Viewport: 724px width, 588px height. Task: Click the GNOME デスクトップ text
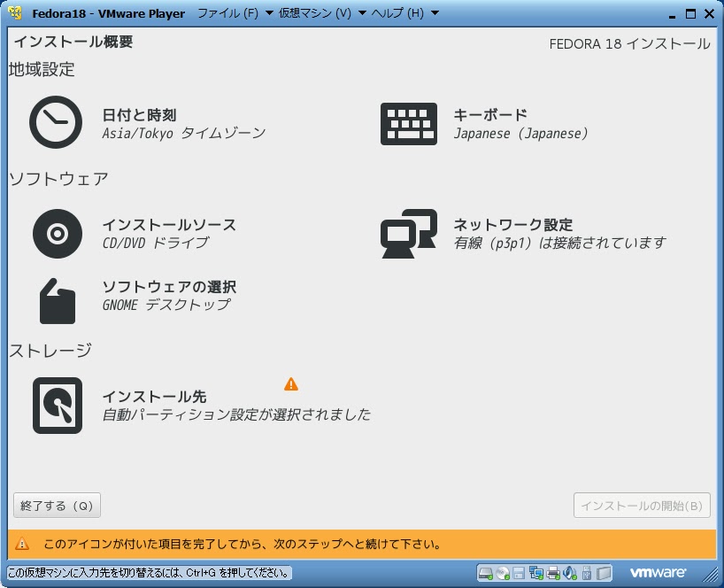pyautogui.click(x=166, y=305)
